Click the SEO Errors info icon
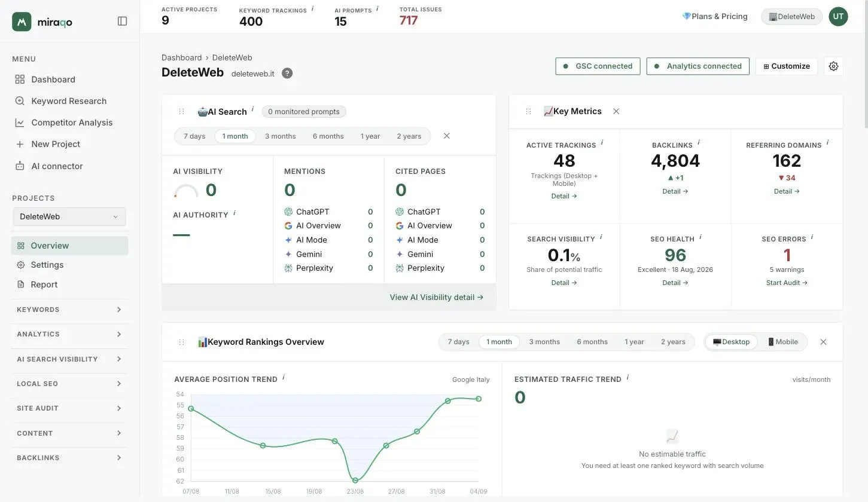The width and height of the screenshot is (868, 502). [x=812, y=237]
